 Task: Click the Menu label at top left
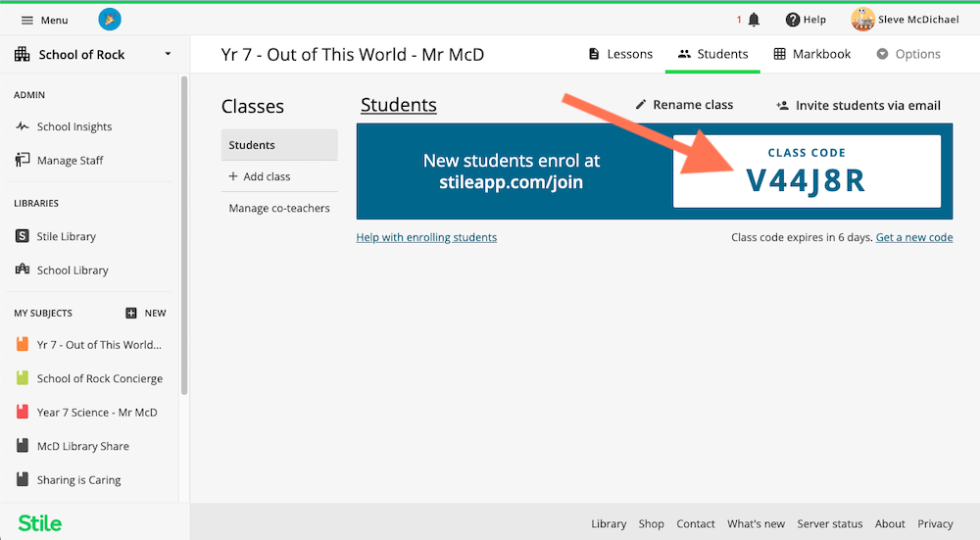click(x=54, y=20)
